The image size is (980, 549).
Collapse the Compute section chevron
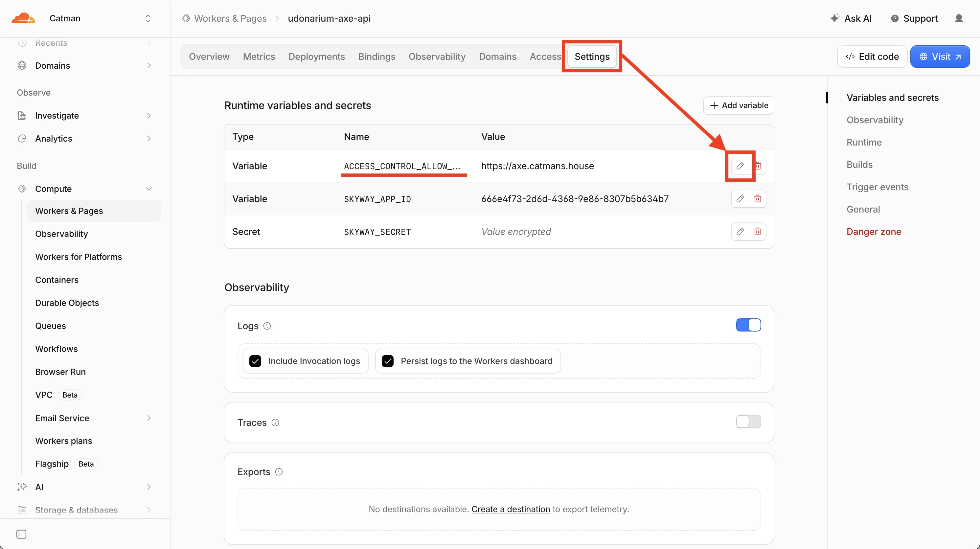[x=149, y=189]
